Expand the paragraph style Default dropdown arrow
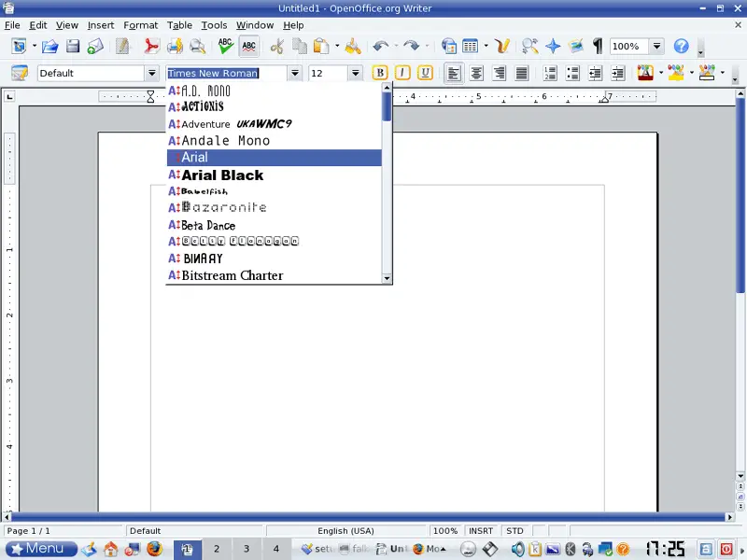Image resolution: width=747 pixels, height=560 pixels. coord(152,73)
